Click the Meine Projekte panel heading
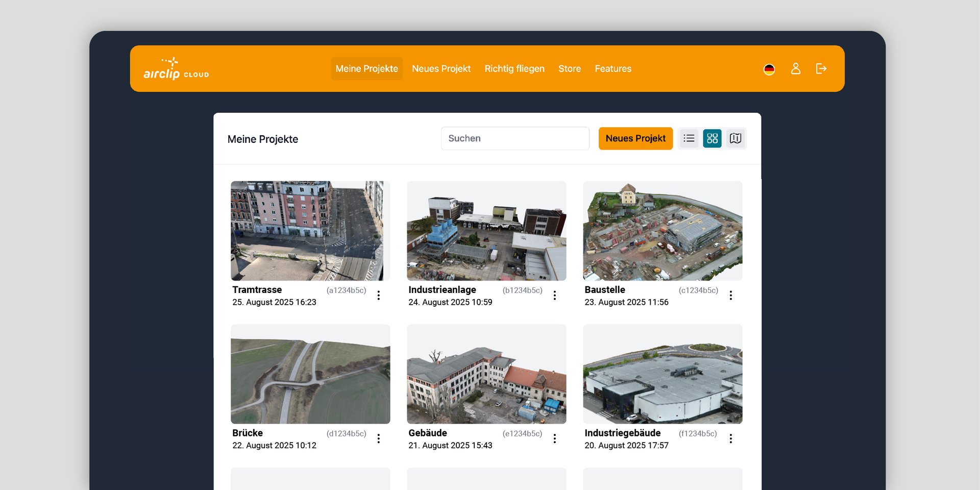The height and width of the screenshot is (490, 980). [x=263, y=139]
